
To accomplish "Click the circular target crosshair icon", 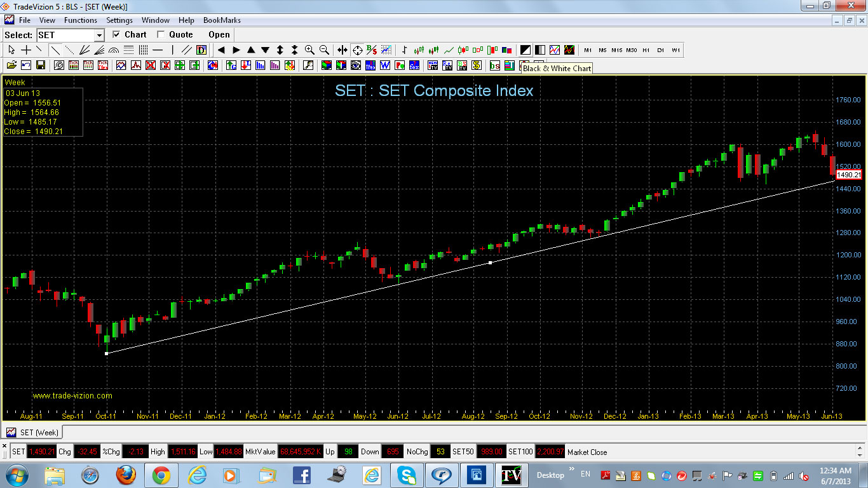I will [357, 50].
